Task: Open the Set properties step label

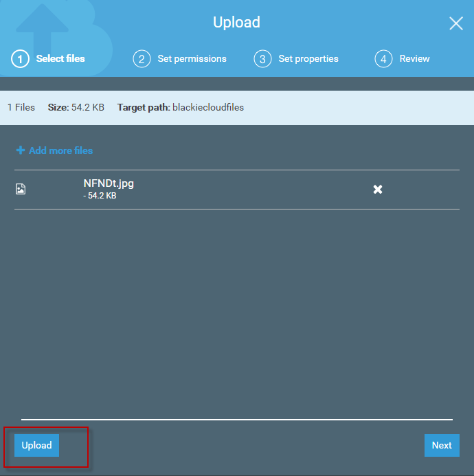Action: (x=308, y=59)
